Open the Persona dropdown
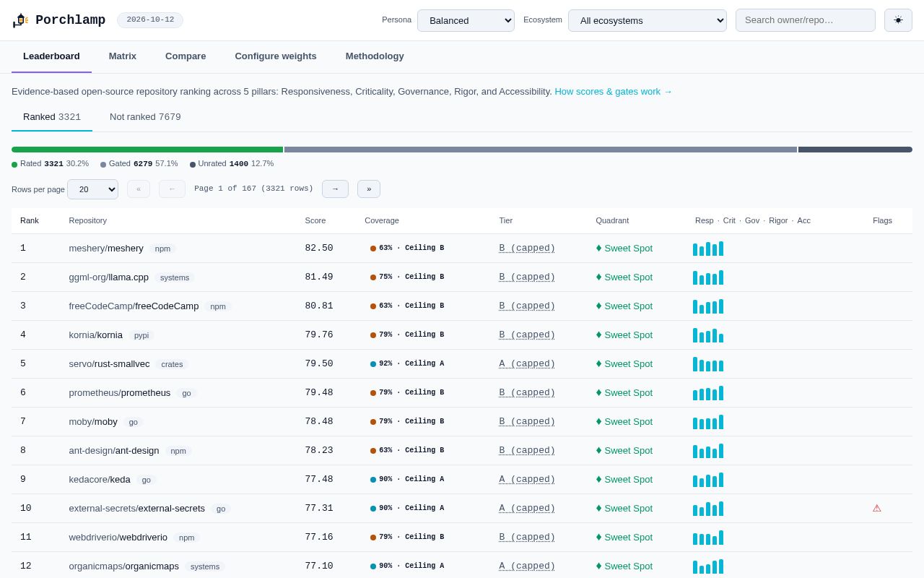The image size is (924, 578). (466, 20)
